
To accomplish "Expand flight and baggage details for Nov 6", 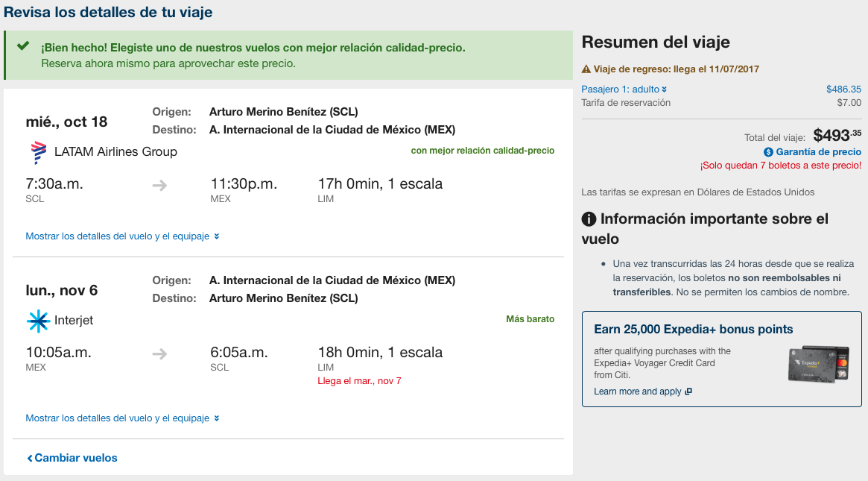I will coord(122,418).
